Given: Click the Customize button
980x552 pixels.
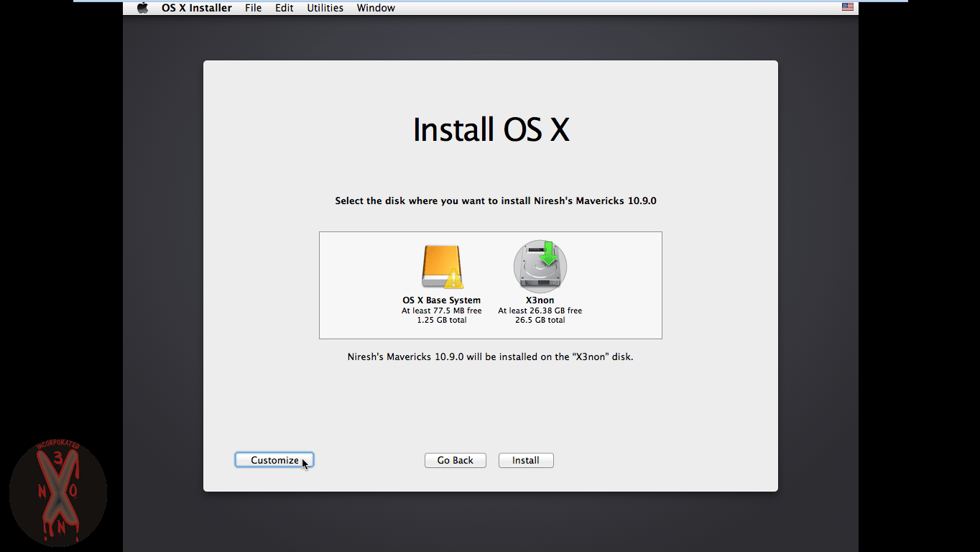Looking at the screenshot, I should [x=274, y=460].
